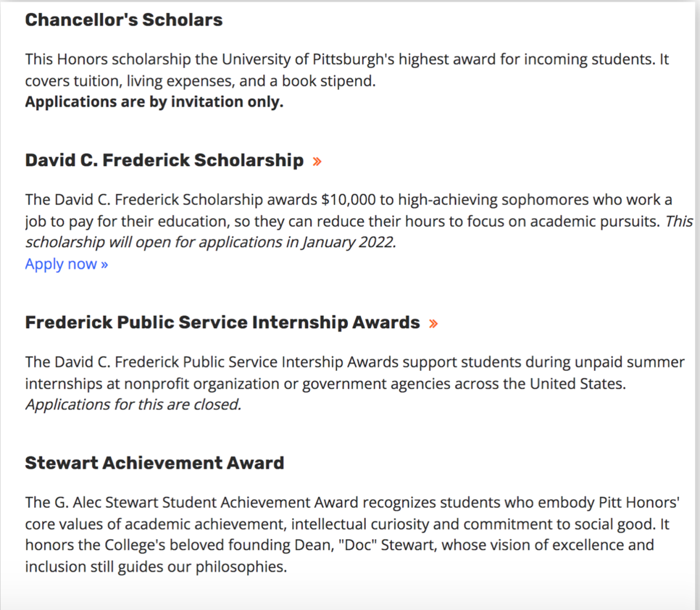Follow the blue Apply now link
The width and height of the screenshot is (700, 610).
[x=61, y=264]
